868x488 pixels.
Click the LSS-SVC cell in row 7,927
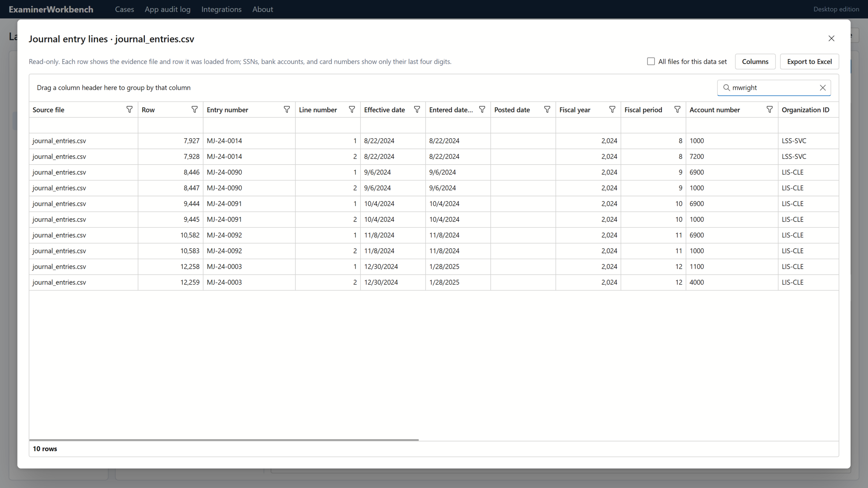[x=809, y=141]
